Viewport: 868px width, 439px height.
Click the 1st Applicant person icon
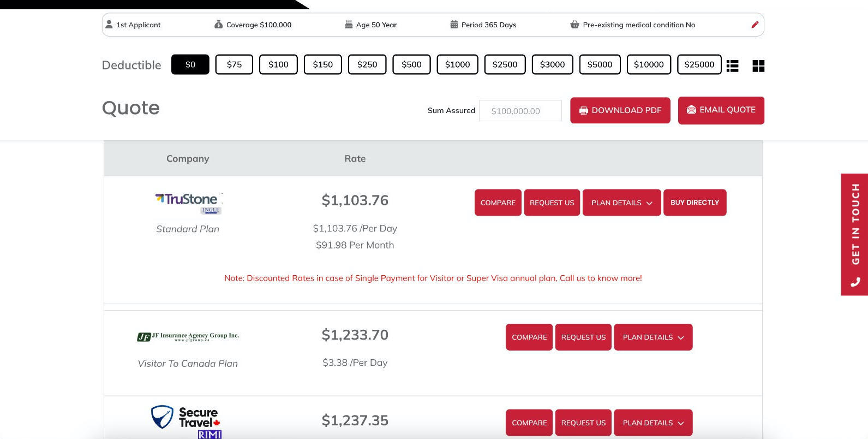tap(109, 24)
